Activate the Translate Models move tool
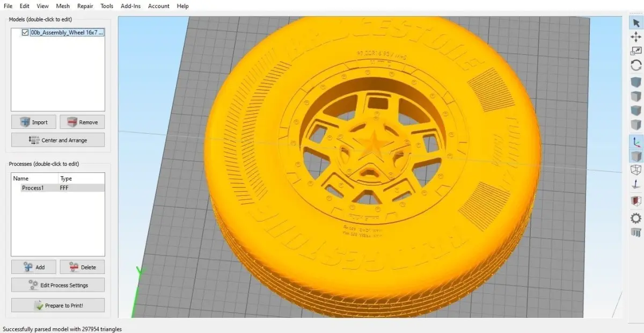 click(x=636, y=37)
